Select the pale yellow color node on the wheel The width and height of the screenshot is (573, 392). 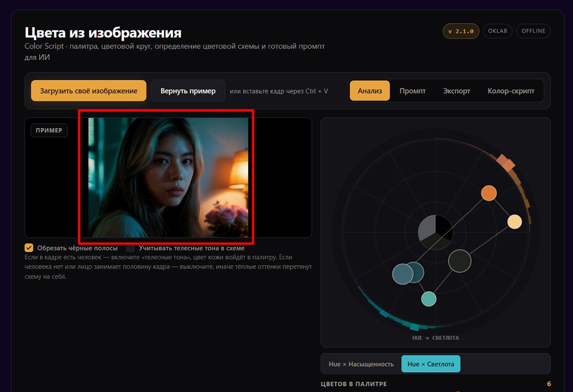tap(515, 222)
